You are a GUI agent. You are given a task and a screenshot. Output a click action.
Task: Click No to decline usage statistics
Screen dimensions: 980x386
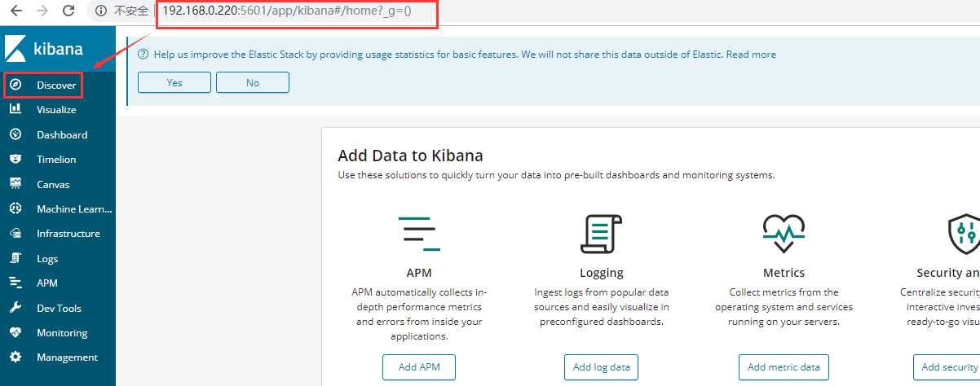click(253, 82)
